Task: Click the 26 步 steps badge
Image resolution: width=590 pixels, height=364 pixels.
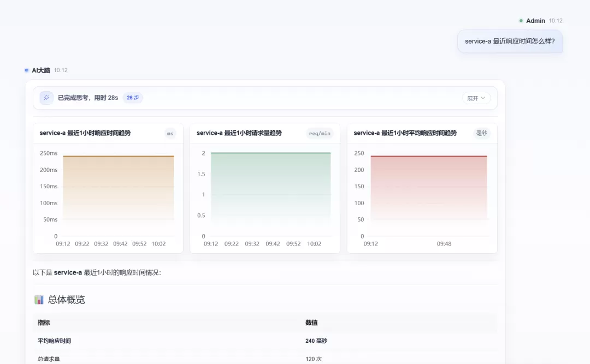Action: click(133, 98)
